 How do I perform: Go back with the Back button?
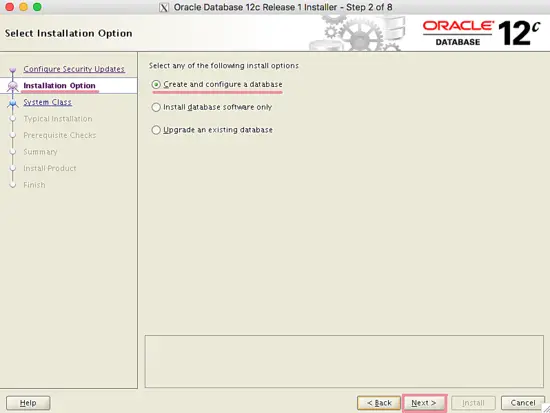click(379, 403)
